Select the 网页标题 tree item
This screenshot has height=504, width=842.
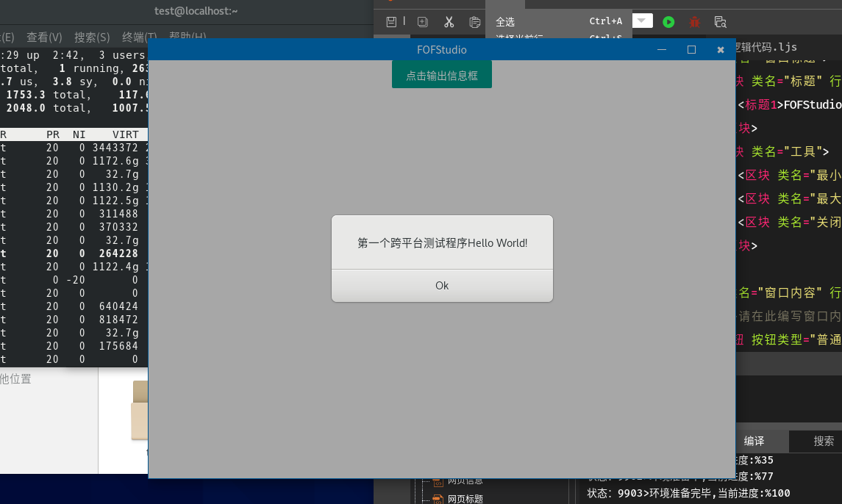pyautogui.click(x=465, y=499)
